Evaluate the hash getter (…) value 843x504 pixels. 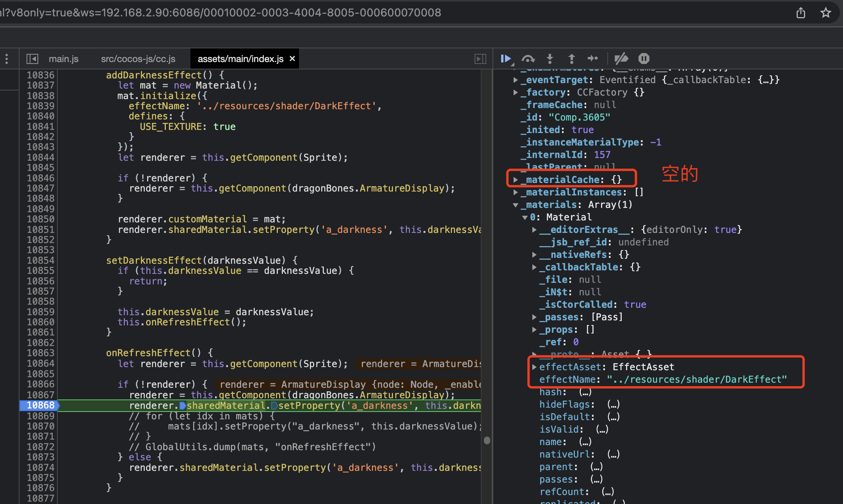585,392
